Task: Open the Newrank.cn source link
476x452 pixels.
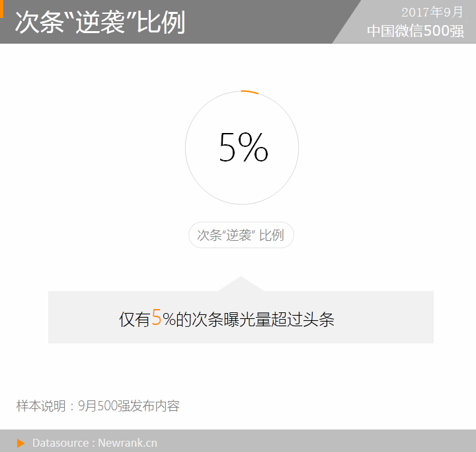Action: 128,443
